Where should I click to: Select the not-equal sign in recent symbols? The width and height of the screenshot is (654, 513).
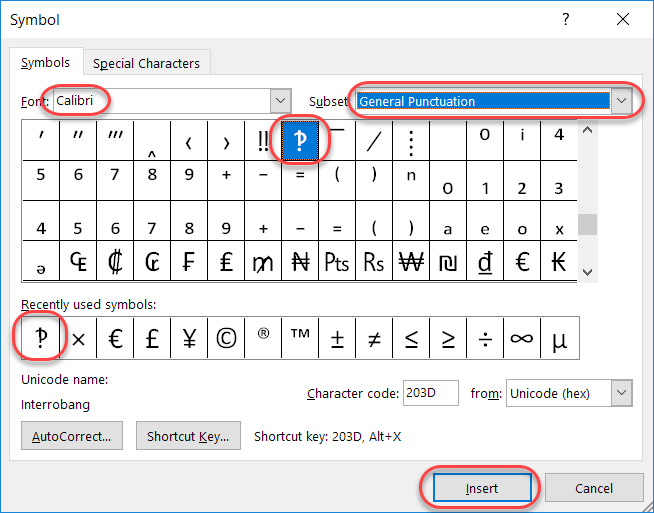pyautogui.click(x=374, y=339)
